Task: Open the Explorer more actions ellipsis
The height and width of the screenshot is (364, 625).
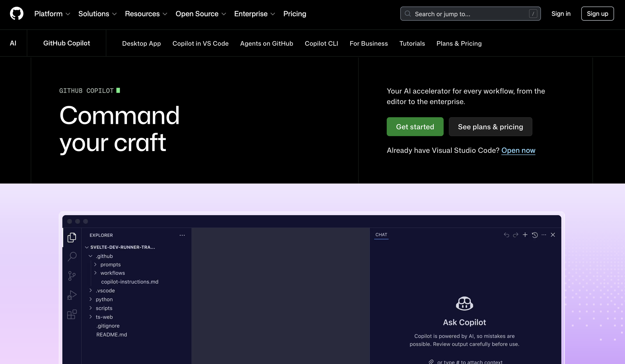Action: point(182,235)
